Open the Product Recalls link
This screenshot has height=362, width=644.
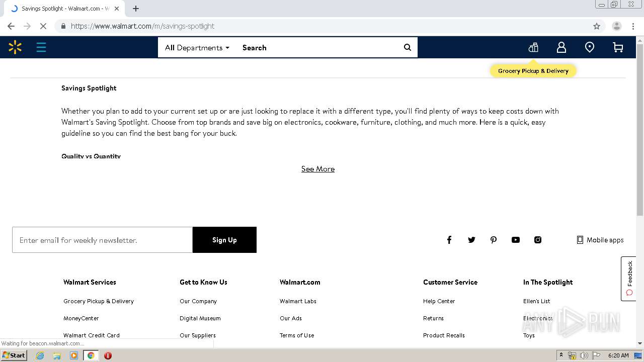444,335
